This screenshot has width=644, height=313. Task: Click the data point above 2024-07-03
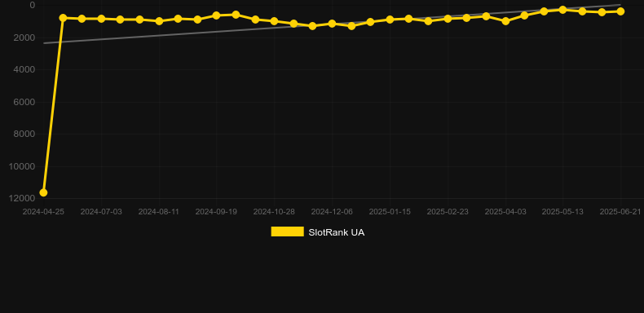pos(101,19)
